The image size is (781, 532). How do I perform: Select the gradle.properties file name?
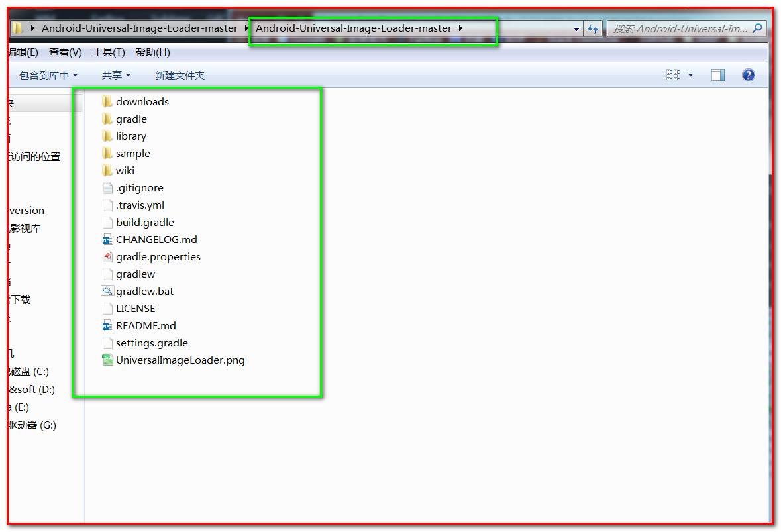pyautogui.click(x=158, y=257)
